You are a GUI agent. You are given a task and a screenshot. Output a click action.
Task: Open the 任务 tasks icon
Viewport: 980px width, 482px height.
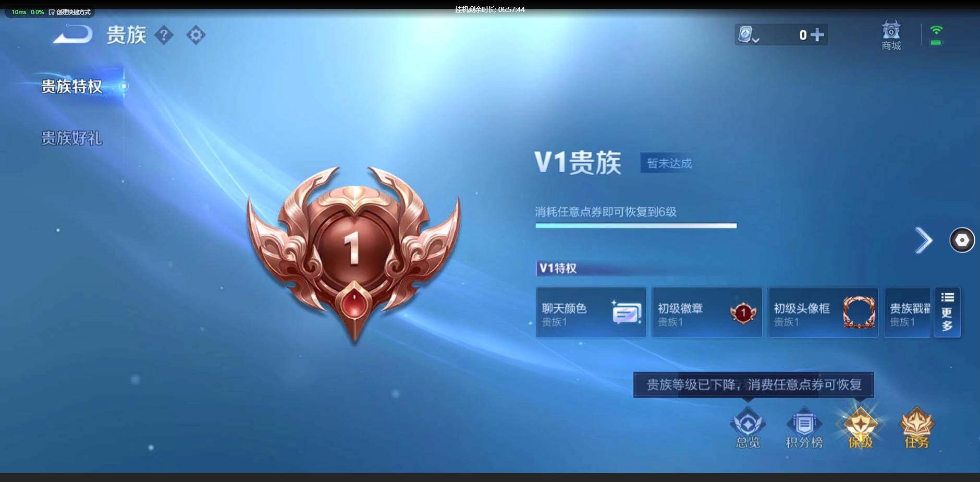tap(917, 429)
